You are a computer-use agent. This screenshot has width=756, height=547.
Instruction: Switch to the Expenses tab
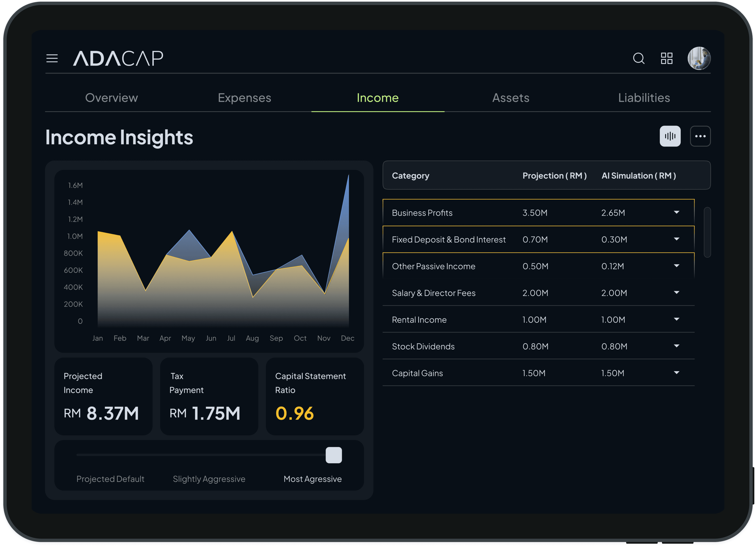244,98
